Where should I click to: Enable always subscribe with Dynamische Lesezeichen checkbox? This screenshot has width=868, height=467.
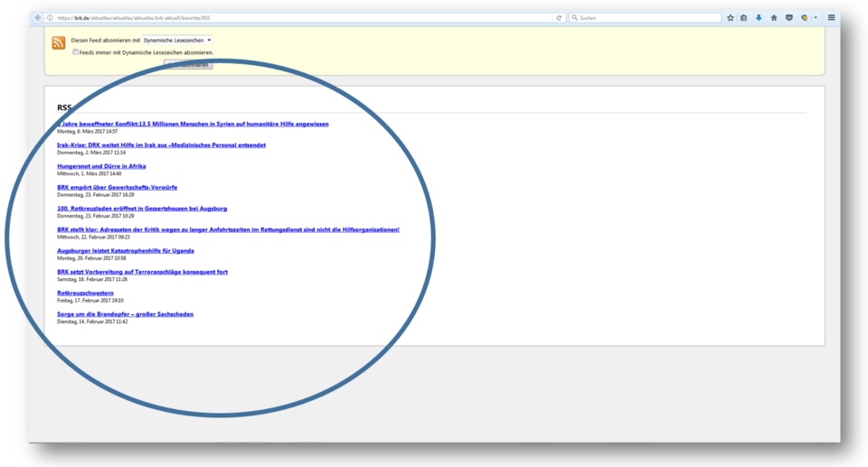coord(76,52)
